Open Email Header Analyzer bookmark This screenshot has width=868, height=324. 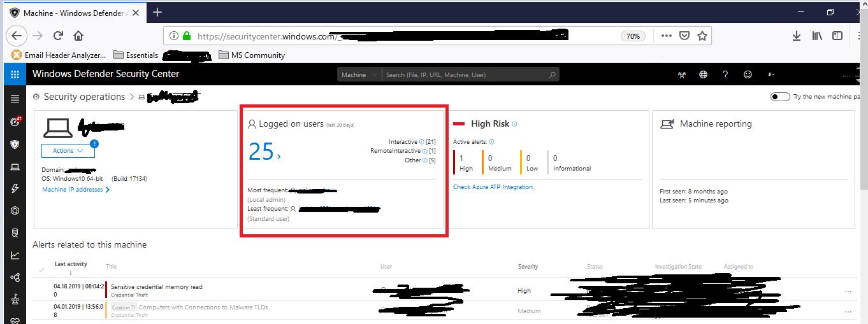coord(59,55)
